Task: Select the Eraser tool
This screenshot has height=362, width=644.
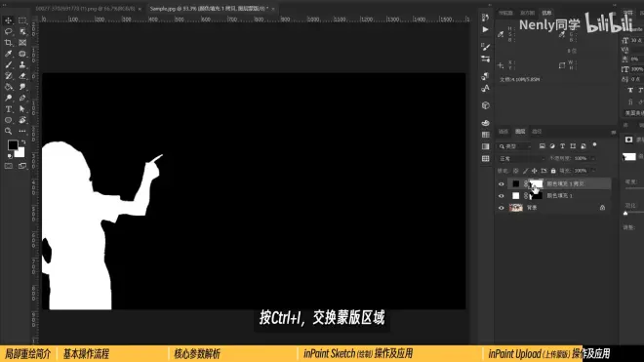Action: click(x=22, y=76)
